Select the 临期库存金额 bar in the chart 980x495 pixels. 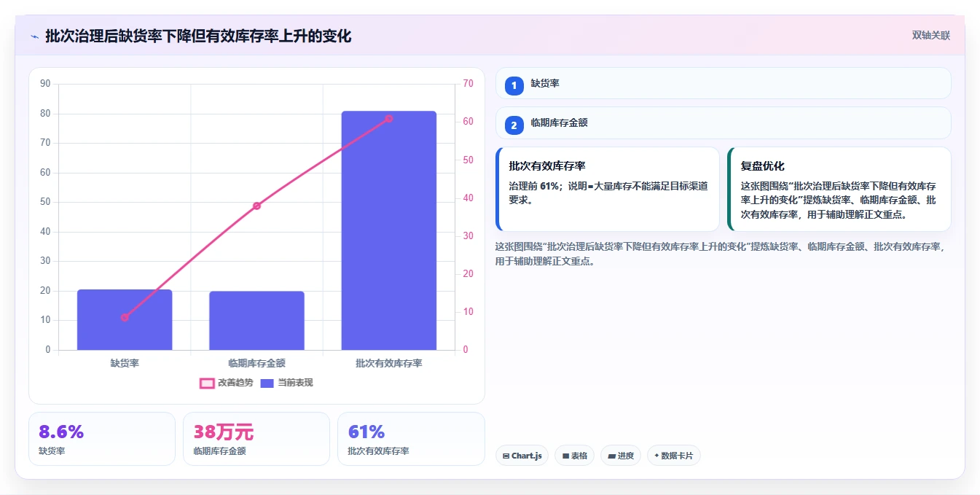point(256,321)
